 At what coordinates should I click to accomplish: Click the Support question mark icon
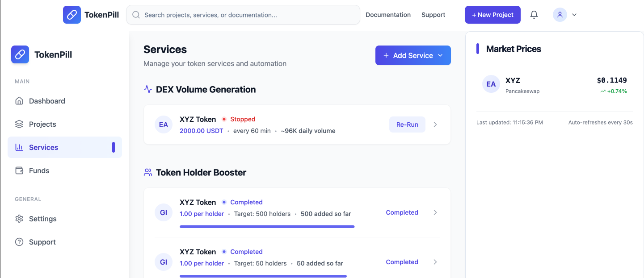coord(19,242)
